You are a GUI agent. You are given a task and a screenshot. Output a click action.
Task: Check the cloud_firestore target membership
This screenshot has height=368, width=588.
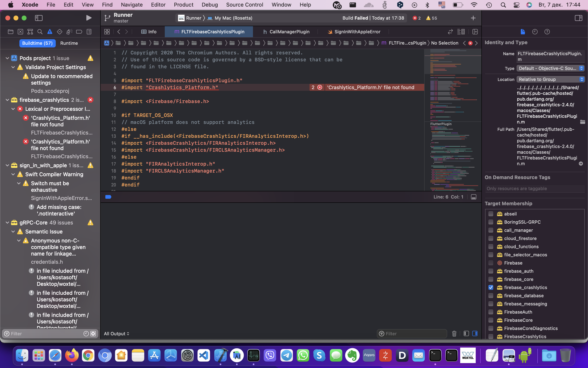tap(491, 238)
